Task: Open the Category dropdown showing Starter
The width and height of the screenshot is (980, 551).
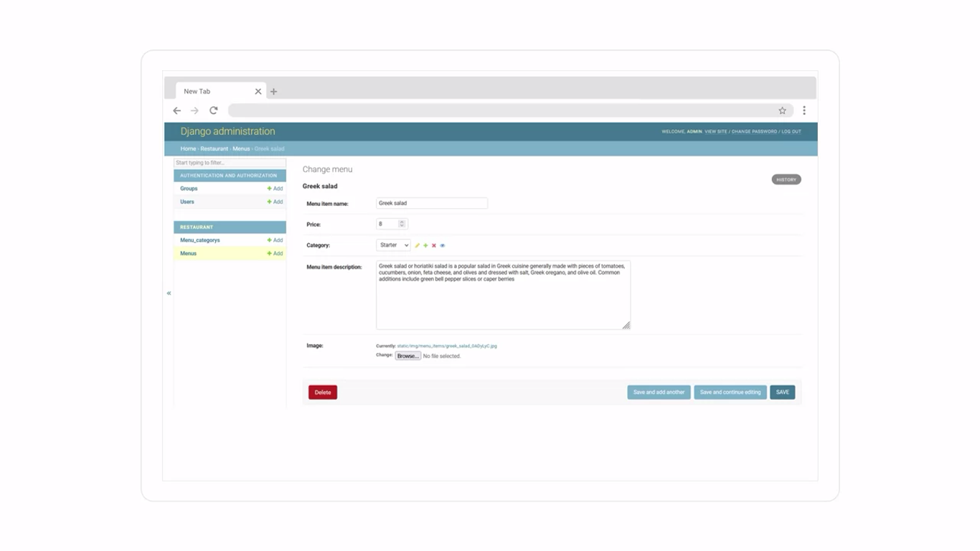Action: pos(393,245)
